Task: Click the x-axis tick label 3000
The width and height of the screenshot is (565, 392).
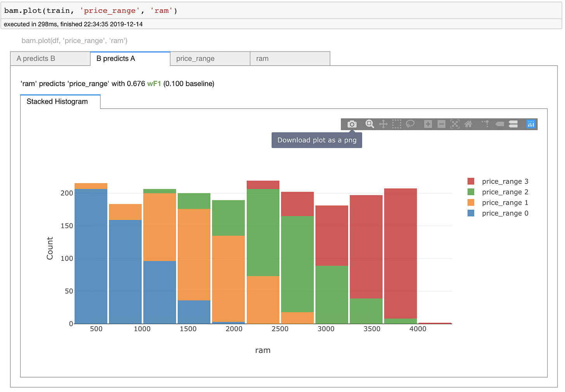Action: (326, 329)
